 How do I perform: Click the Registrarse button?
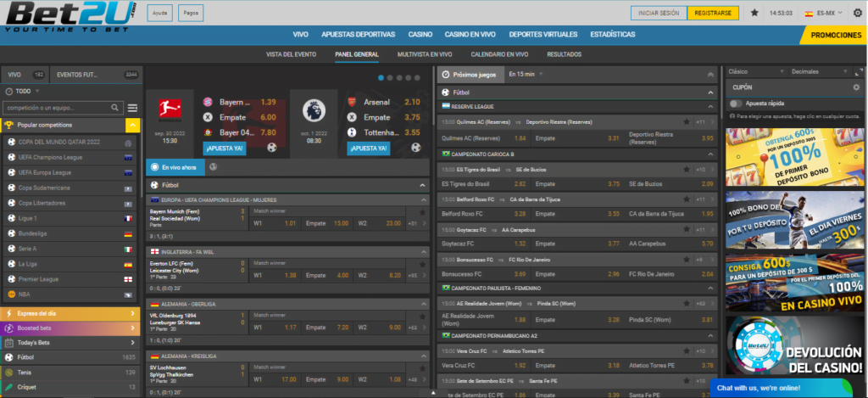[x=712, y=14]
